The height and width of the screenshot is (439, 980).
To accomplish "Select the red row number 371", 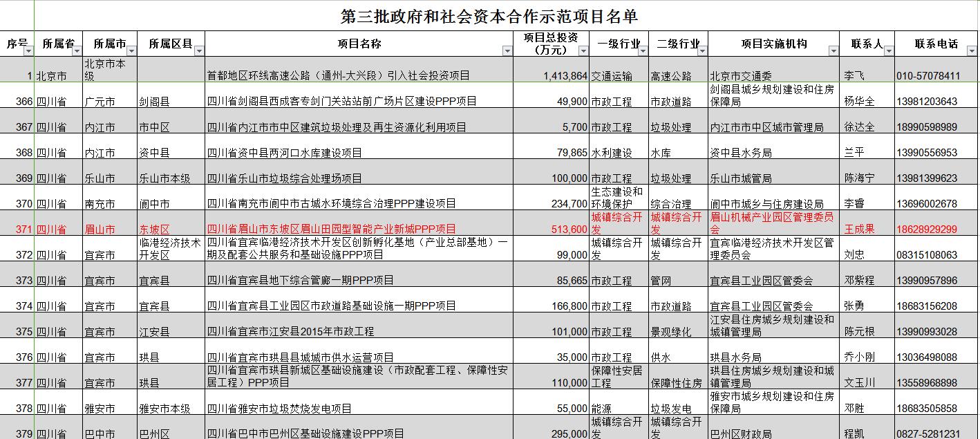I will [17, 223].
